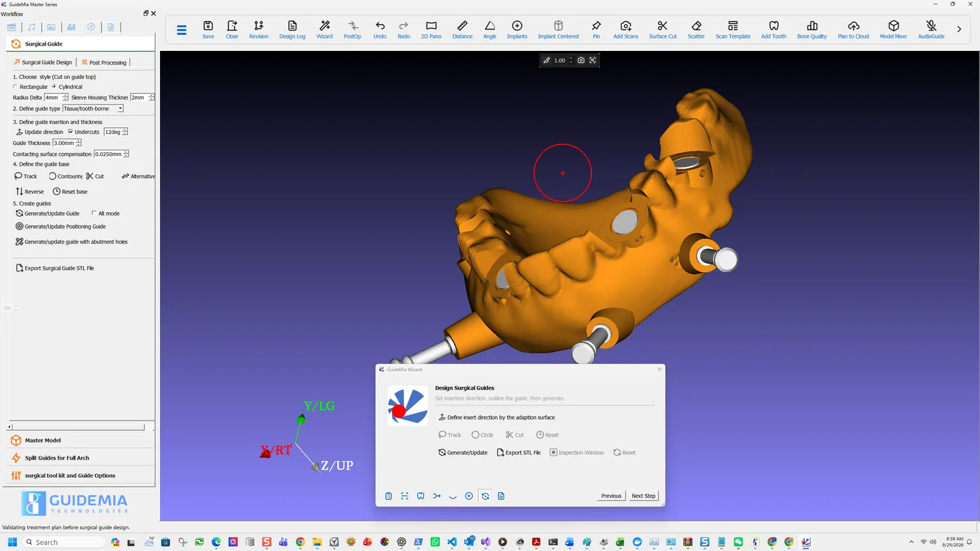
Task: Click Next Step in the wizard
Action: click(x=644, y=496)
